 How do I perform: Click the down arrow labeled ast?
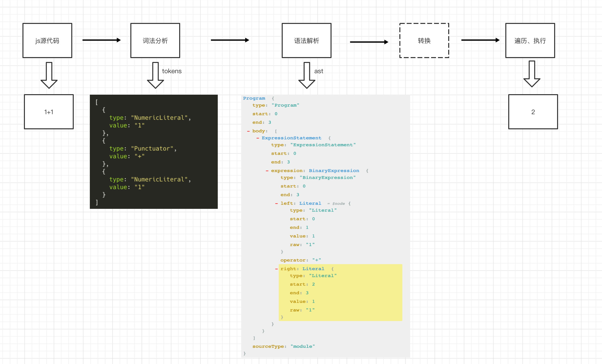[x=307, y=75]
